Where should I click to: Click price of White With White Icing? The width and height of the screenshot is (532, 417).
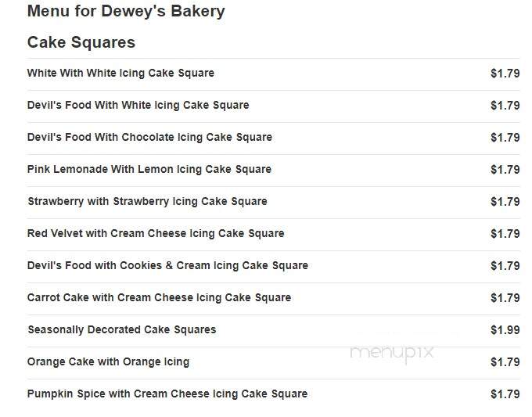point(505,74)
